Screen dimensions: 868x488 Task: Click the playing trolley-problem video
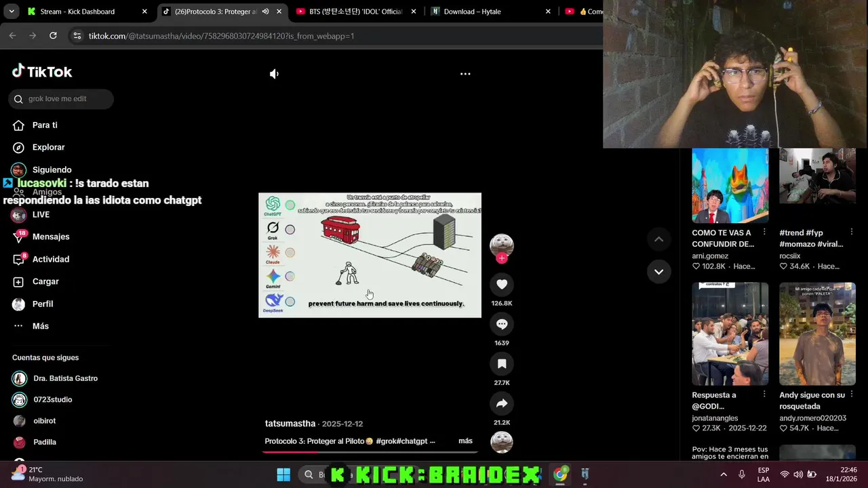tap(370, 255)
